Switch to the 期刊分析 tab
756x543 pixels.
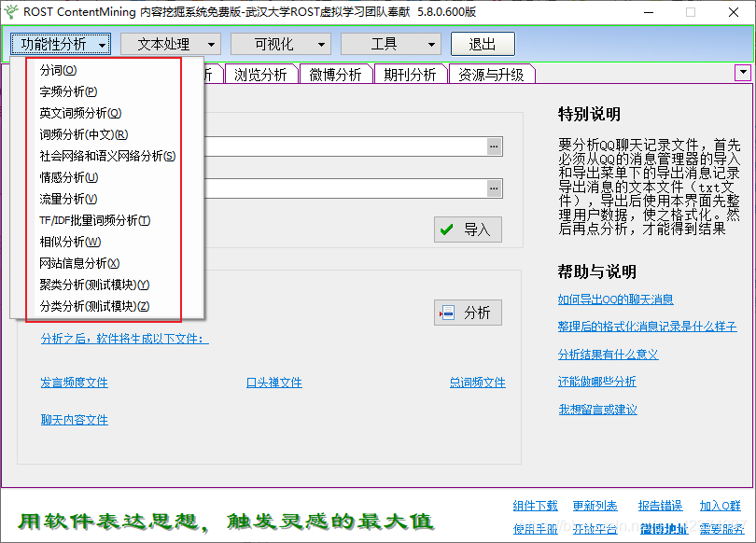411,75
